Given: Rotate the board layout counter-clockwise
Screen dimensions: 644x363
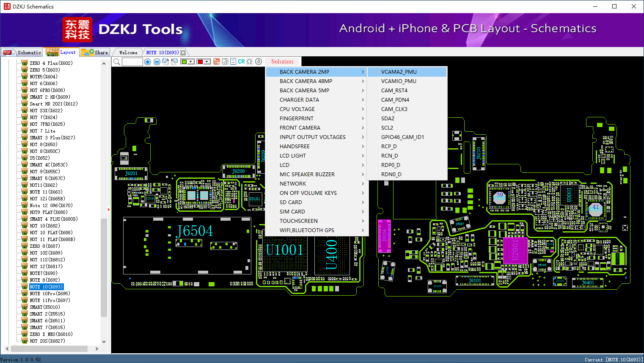Looking at the screenshot, I should pos(174,62).
